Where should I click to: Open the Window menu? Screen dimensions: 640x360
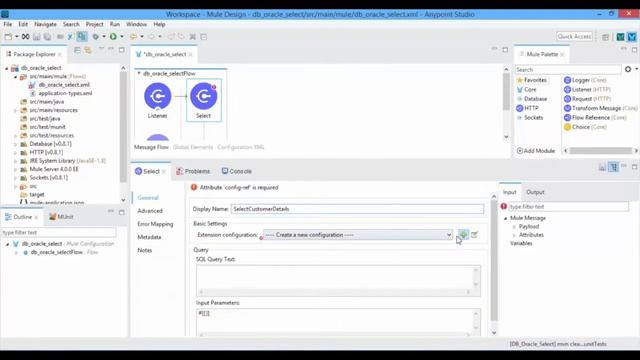coord(136,24)
